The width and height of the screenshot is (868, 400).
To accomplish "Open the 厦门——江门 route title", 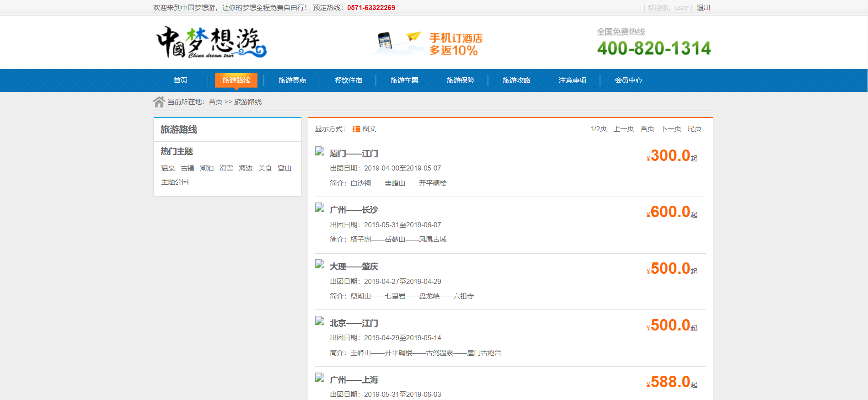I will point(354,154).
